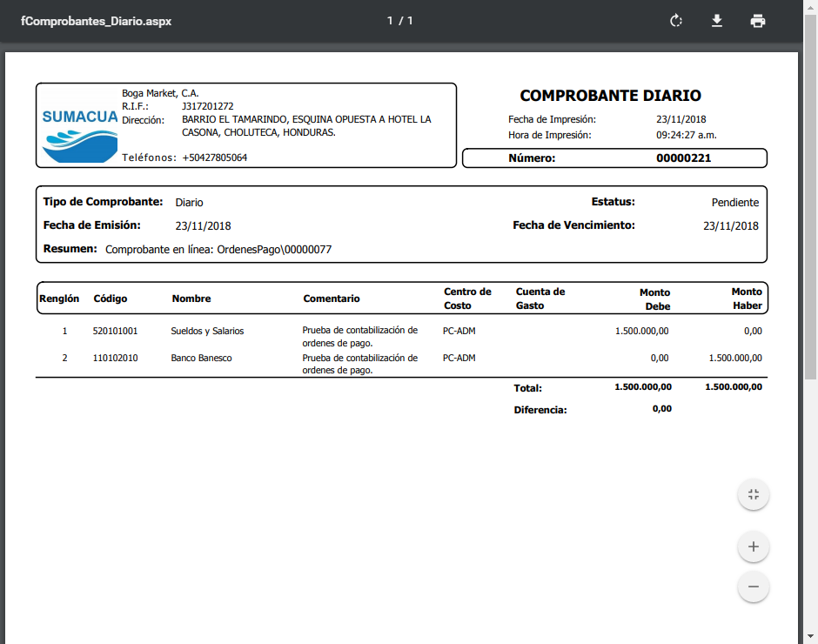Zoom out with the minus button
Viewport: 818px width, 644px height.
click(x=754, y=587)
